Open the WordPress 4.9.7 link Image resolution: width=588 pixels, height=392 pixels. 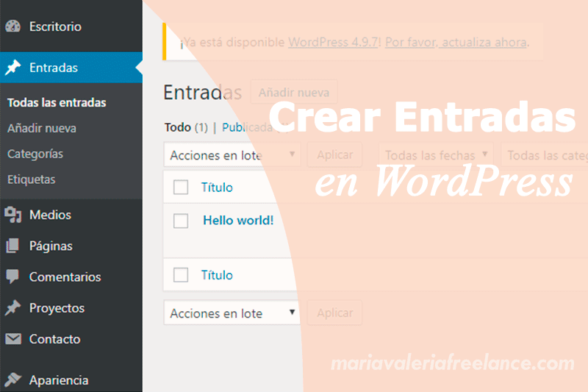click(x=333, y=42)
